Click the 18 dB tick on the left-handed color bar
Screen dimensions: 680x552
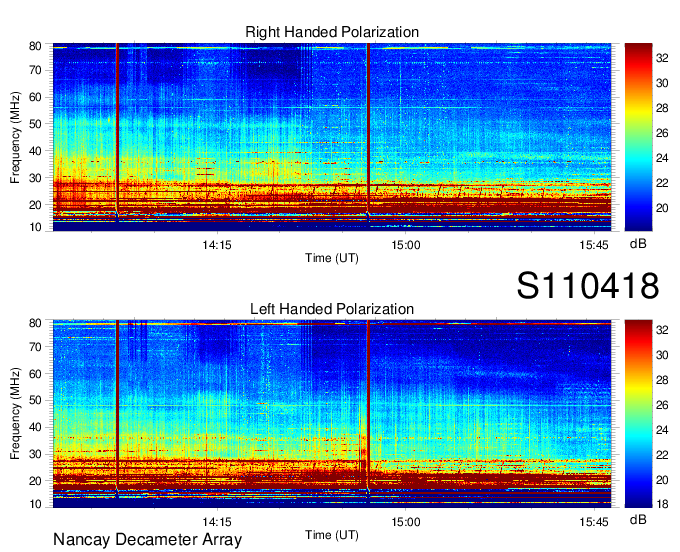pyautogui.click(x=662, y=504)
